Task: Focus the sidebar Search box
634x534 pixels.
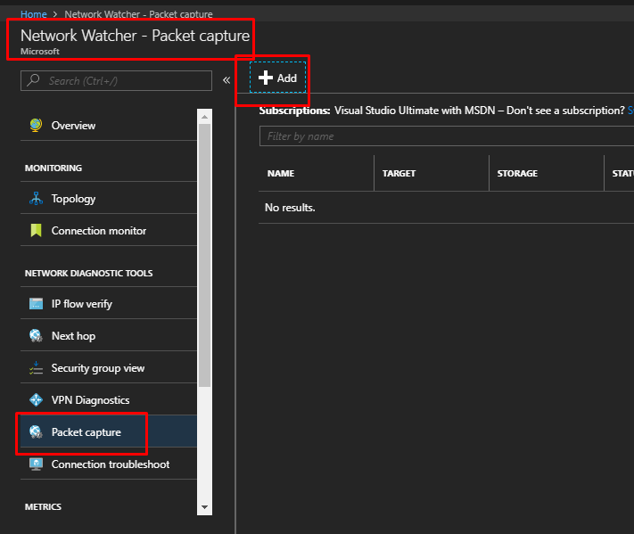Action: click(x=120, y=80)
